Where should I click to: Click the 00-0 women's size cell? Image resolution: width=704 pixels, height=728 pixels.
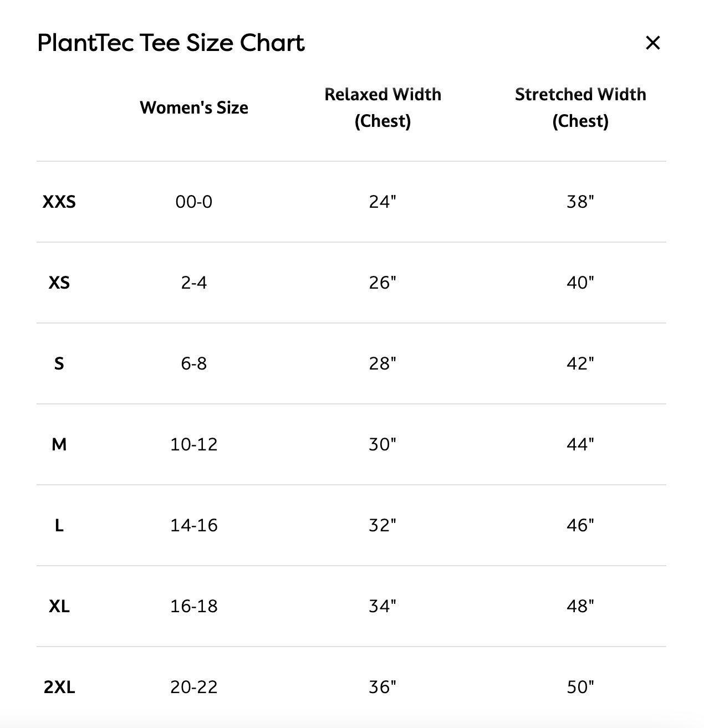coord(194,202)
